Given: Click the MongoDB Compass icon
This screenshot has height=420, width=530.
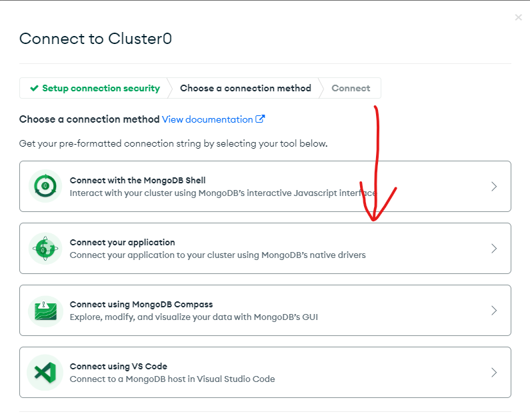Looking at the screenshot, I should [45, 311].
